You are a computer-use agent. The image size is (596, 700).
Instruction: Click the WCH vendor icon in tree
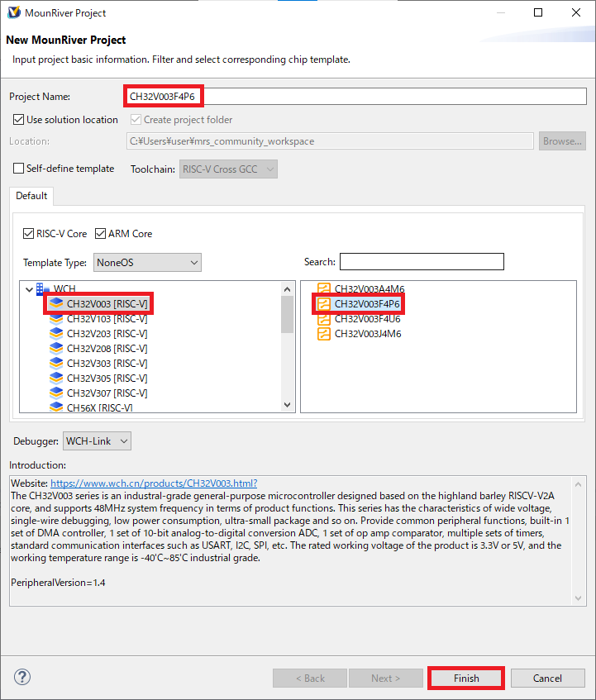point(43,289)
